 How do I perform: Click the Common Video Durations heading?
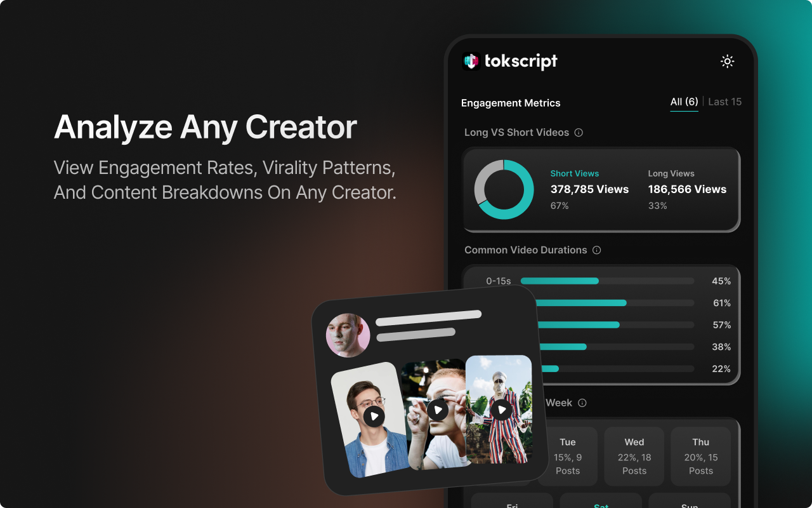pyautogui.click(x=526, y=250)
